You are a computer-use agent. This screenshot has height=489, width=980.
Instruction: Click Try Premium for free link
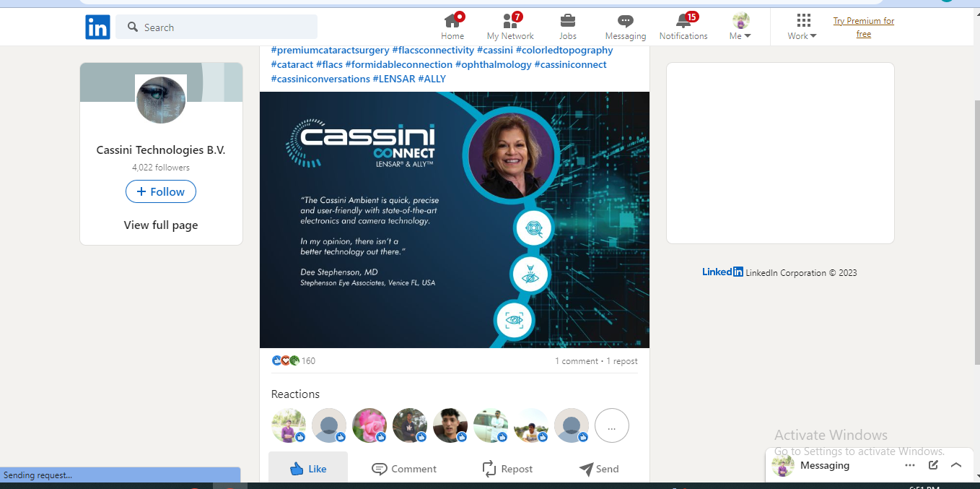pos(864,27)
